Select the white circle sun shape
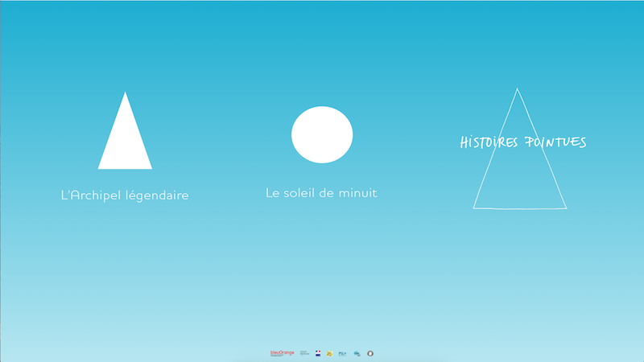This screenshot has width=644, height=362. tap(322, 134)
